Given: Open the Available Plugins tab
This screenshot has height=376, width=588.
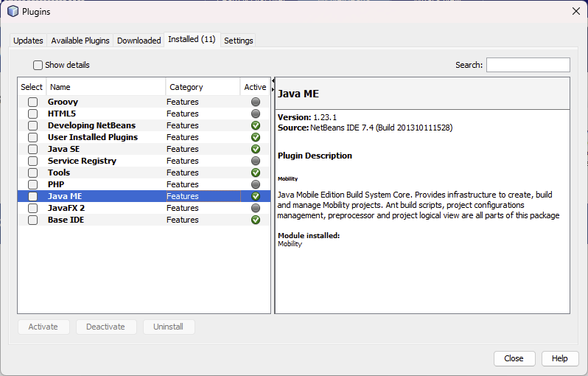Looking at the screenshot, I should (80, 40).
